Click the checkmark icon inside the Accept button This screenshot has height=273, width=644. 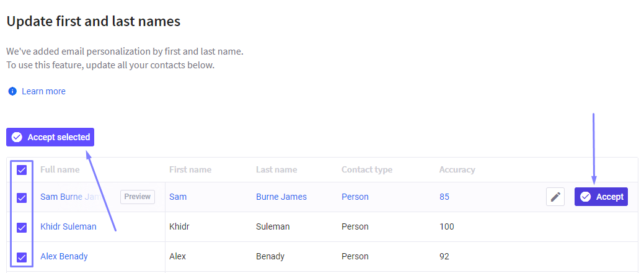(x=586, y=197)
